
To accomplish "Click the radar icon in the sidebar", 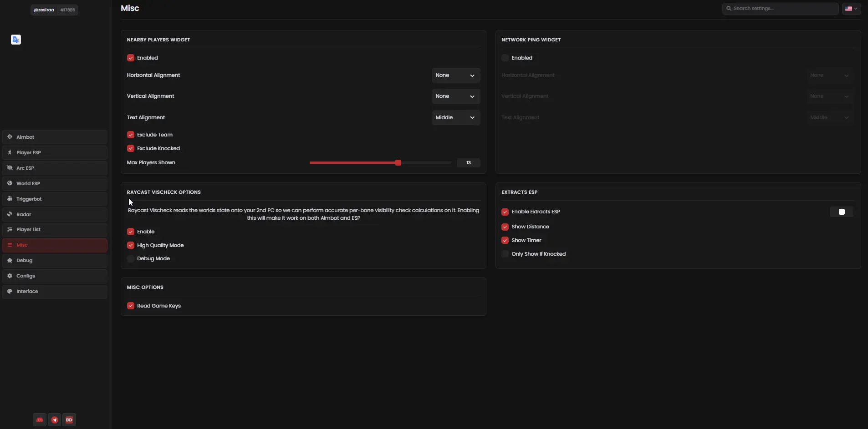I will (10, 214).
